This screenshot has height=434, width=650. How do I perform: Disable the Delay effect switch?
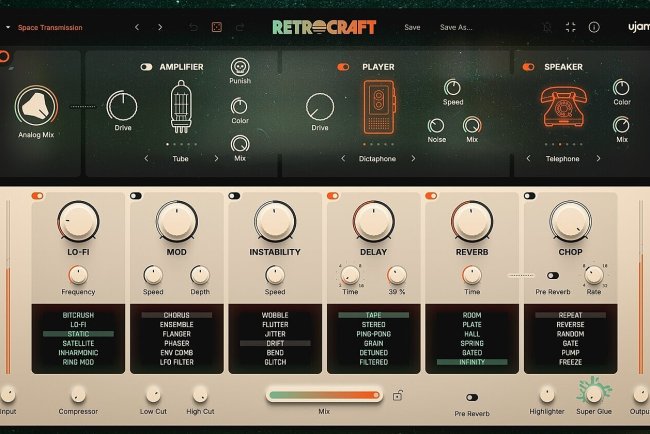332,196
